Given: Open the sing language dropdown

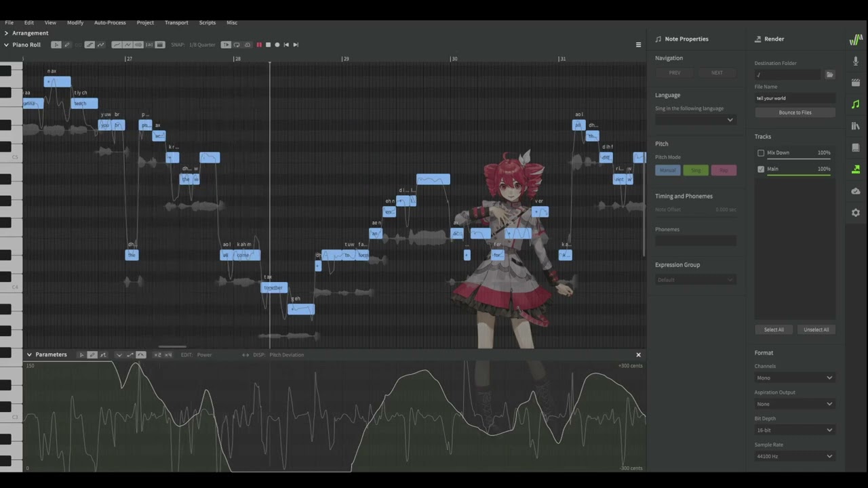Looking at the screenshot, I should (x=696, y=120).
